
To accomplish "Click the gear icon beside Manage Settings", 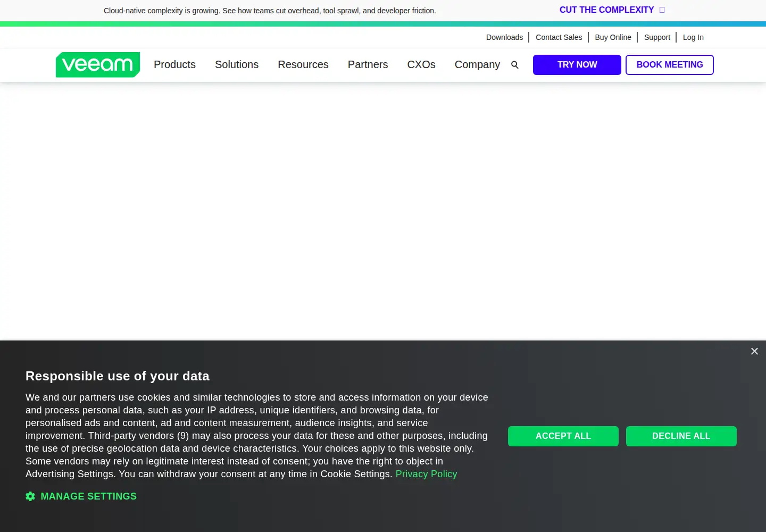I will point(30,496).
